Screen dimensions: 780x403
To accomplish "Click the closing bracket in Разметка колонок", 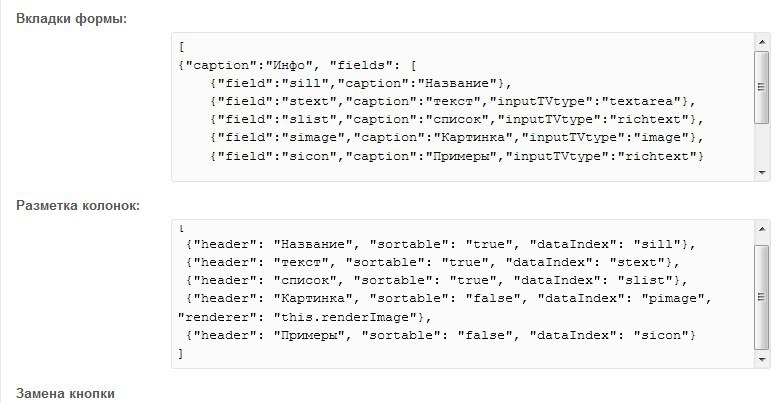I will (x=181, y=354).
